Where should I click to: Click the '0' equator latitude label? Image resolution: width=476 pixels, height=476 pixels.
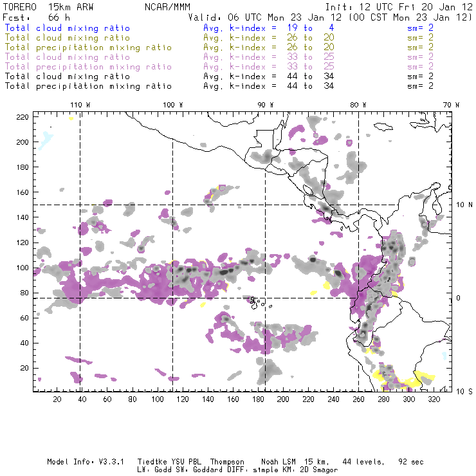[x=459, y=298]
